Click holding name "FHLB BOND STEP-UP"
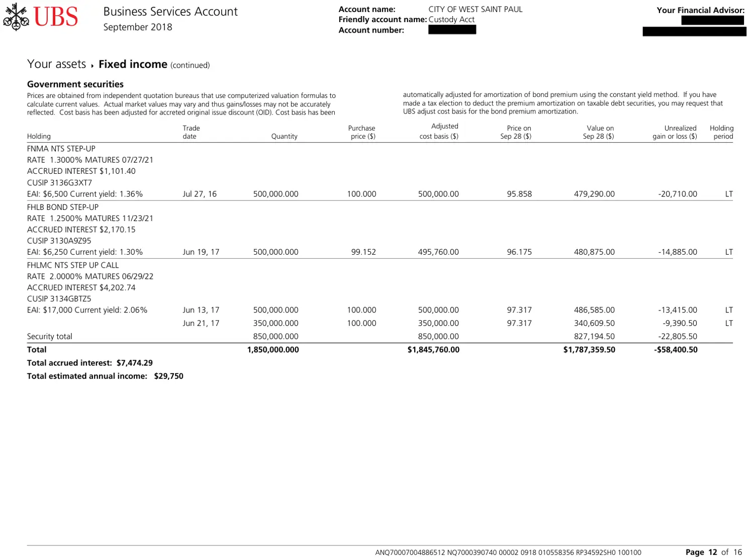The width and height of the screenshot is (749, 560). [63, 207]
